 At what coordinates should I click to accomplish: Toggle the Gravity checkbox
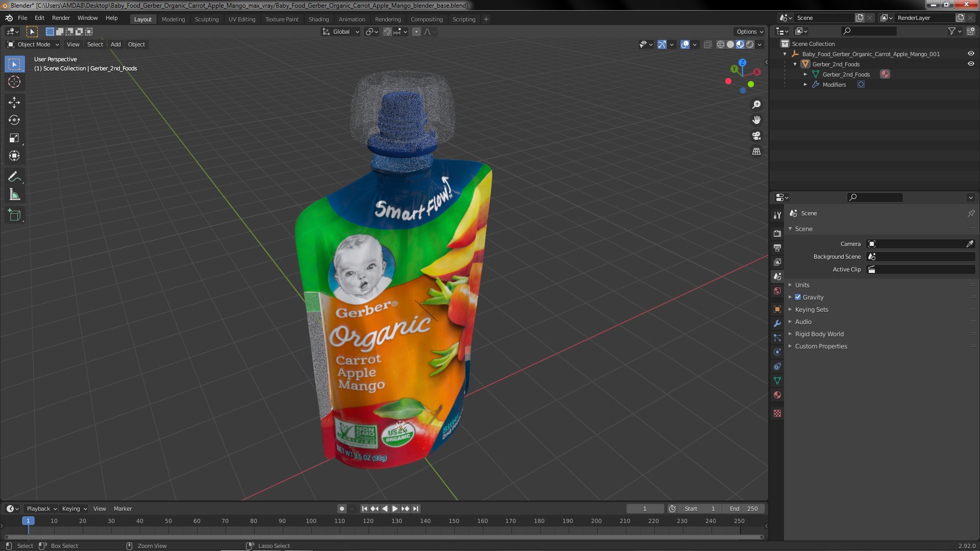(x=798, y=297)
